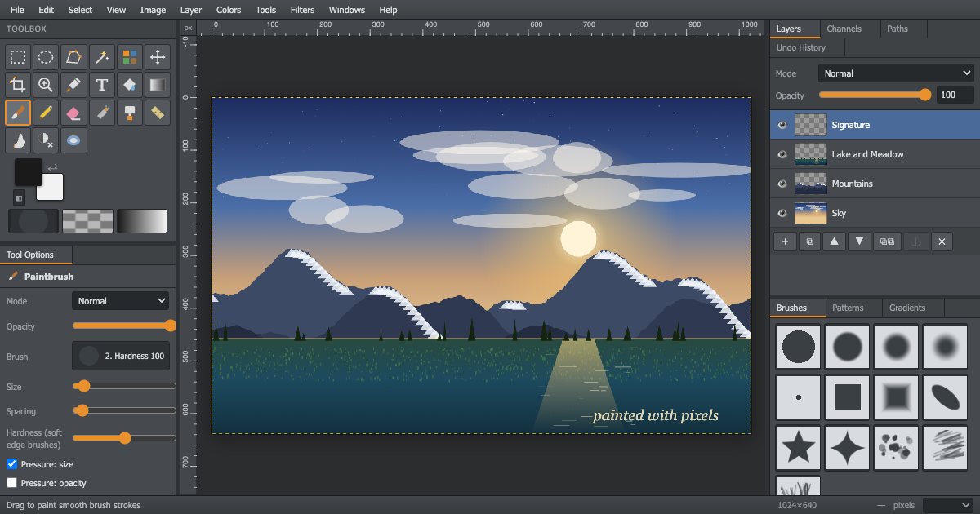Select the Select by Color tool
This screenshot has height=514, width=980.
coord(129,57)
